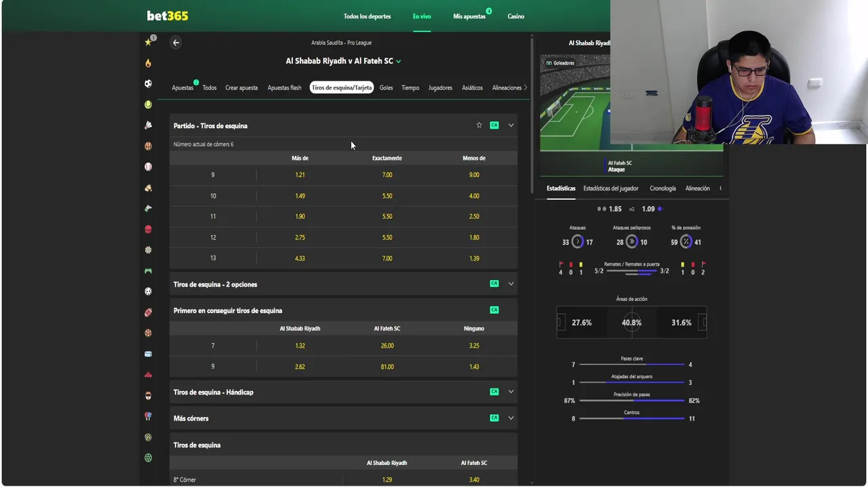This screenshot has height=488, width=868.
Task: Select the red cricket ball sport icon
Action: tap(148, 229)
